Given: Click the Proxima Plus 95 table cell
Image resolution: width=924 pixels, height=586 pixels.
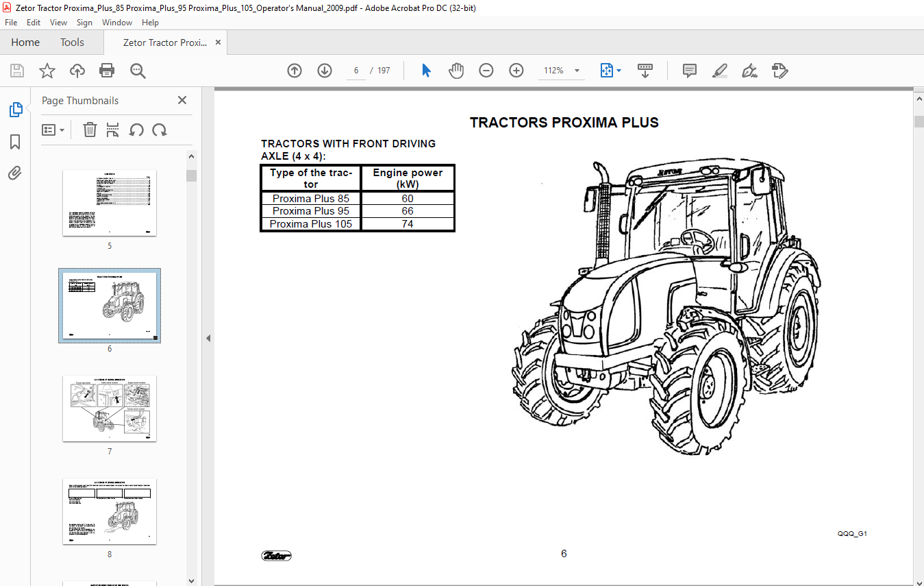Looking at the screenshot, I should point(311,211).
